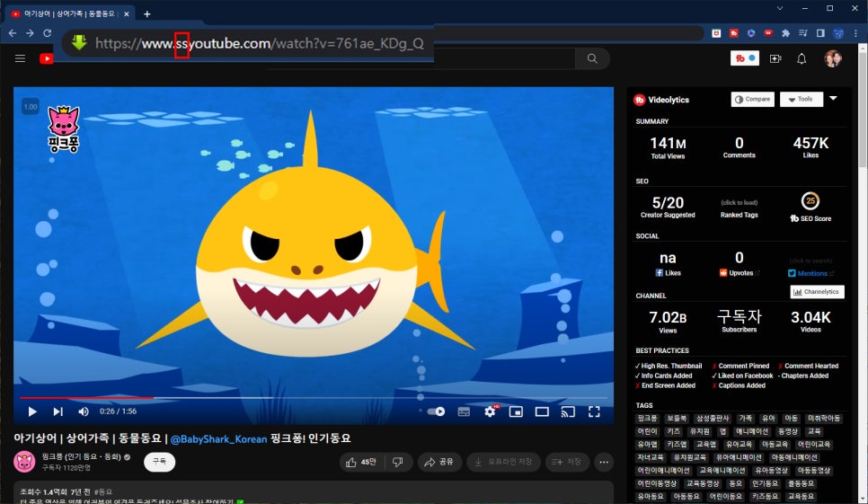Screen dimensions: 868x504
Task: Click the Pinkfong watermark logo in video
Action: point(64,129)
